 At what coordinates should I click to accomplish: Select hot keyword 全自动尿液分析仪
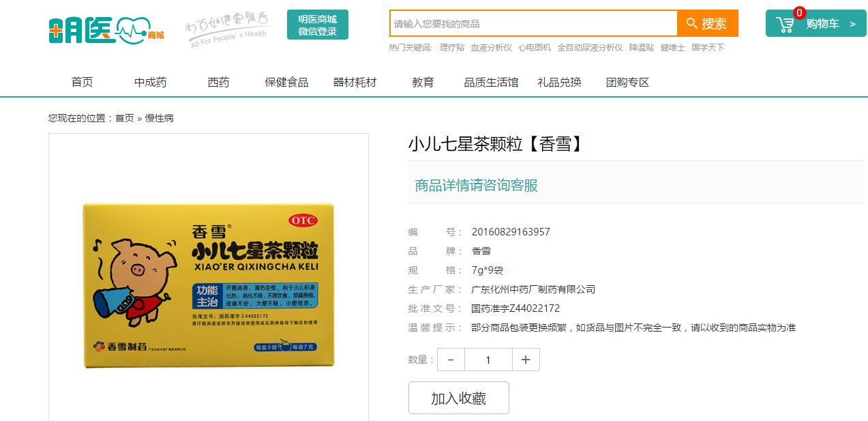point(590,48)
